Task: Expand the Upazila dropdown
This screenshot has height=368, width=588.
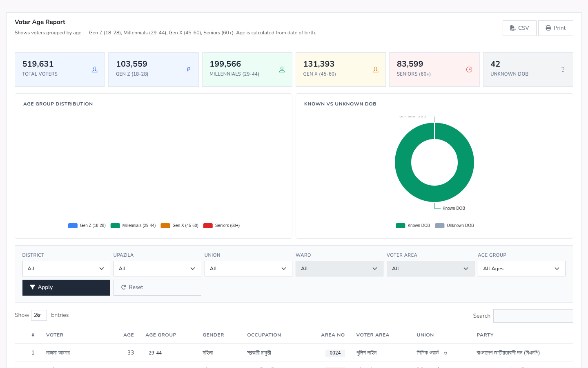Action: (157, 269)
